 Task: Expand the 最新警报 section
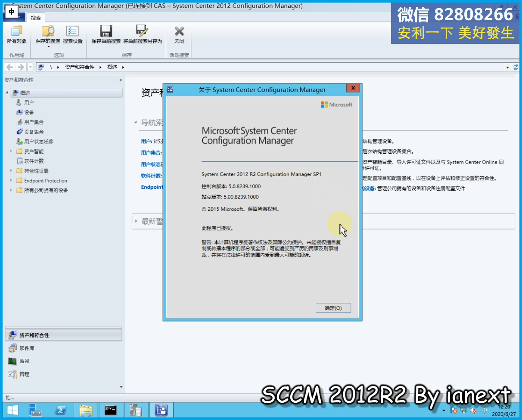tap(136, 221)
